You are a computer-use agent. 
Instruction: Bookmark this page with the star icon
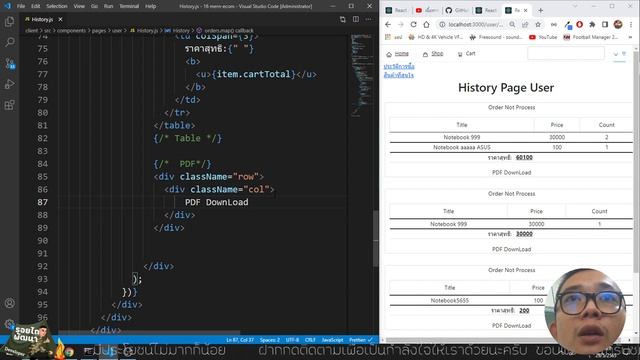coord(538,24)
